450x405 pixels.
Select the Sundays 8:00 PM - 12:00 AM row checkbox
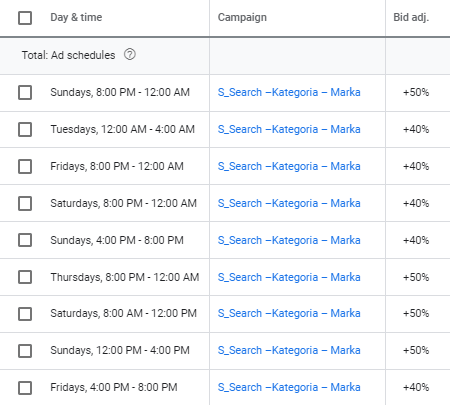[x=25, y=92]
